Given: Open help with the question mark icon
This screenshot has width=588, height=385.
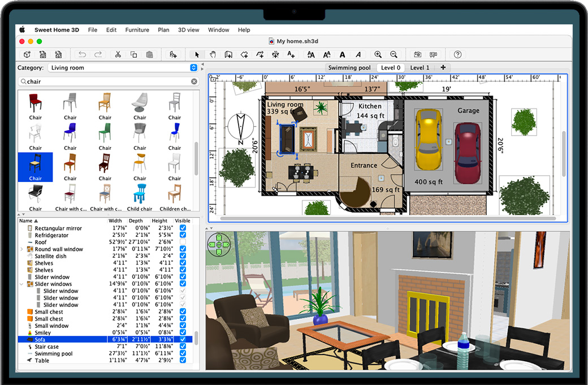Looking at the screenshot, I should coord(457,54).
